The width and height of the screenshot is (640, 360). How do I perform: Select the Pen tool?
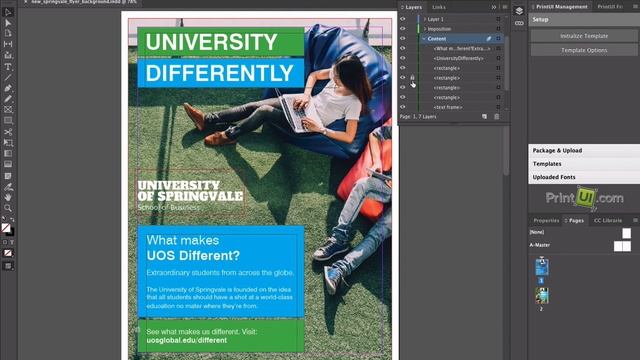[8, 88]
